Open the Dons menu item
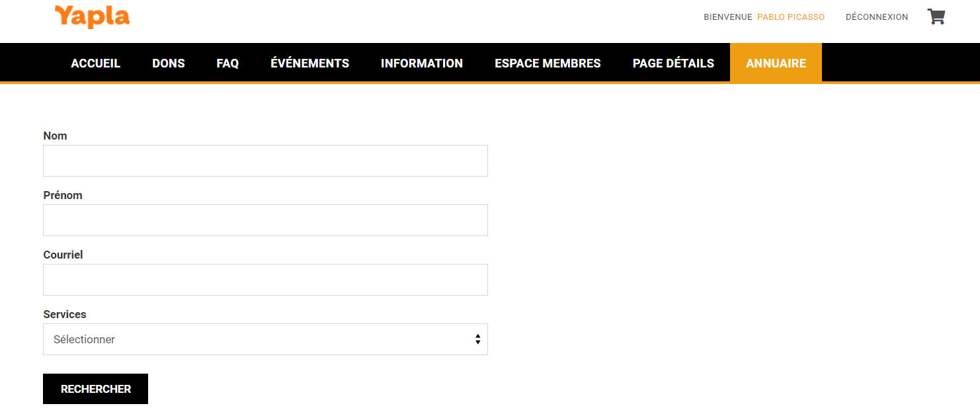980x412 pixels. click(169, 63)
